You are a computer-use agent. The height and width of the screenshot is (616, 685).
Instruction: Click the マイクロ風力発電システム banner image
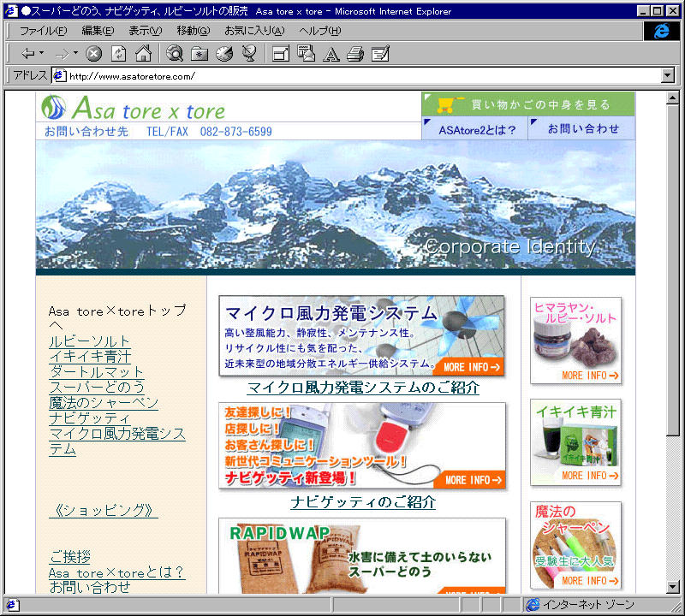361,335
